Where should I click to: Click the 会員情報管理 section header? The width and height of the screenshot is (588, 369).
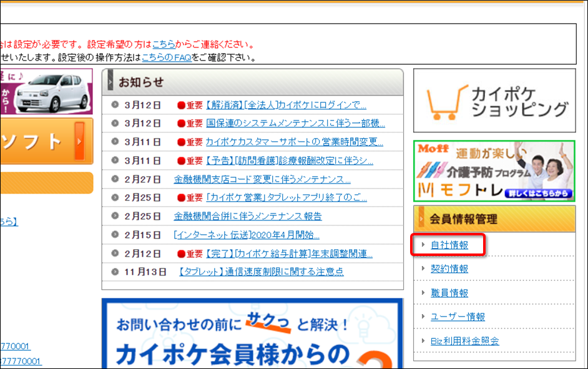click(x=494, y=219)
